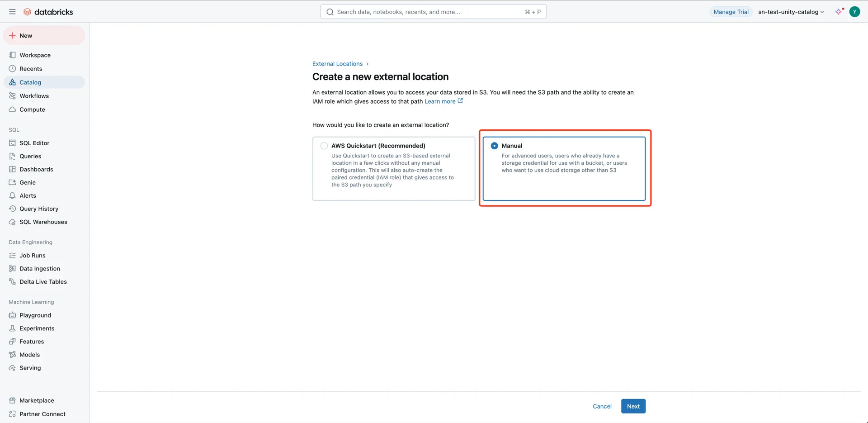
Task: Click the SQL Editor icon
Action: pyautogui.click(x=12, y=143)
